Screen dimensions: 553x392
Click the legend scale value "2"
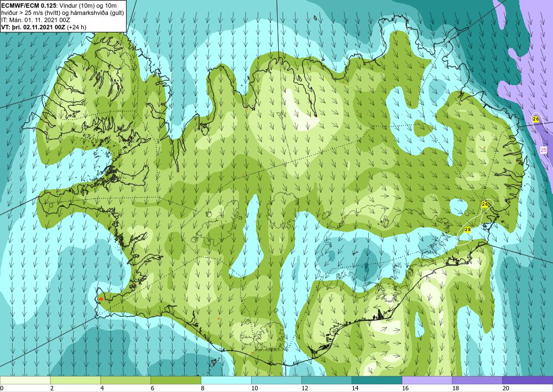[x=52, y=389]
